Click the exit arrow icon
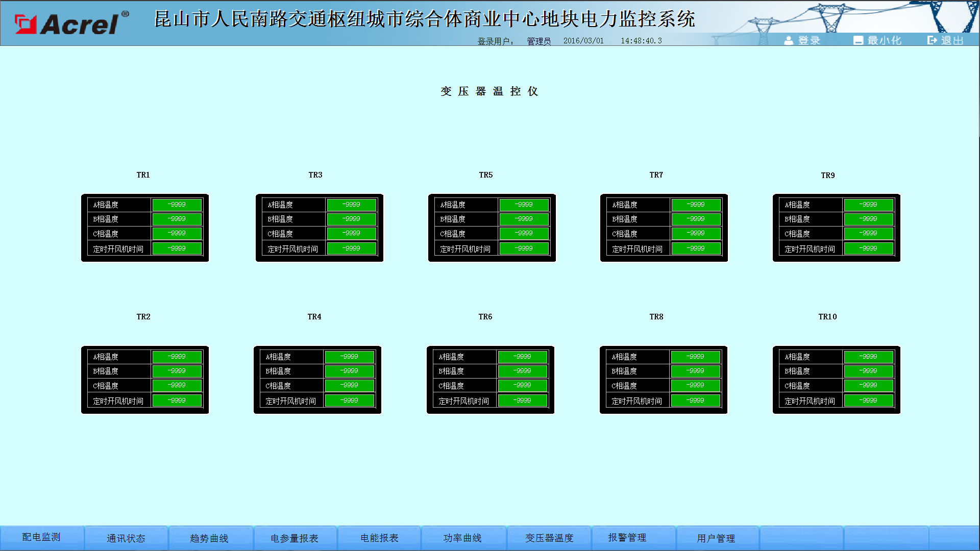Viewport: 980px width, 551px height. click(x=932, y=40)
